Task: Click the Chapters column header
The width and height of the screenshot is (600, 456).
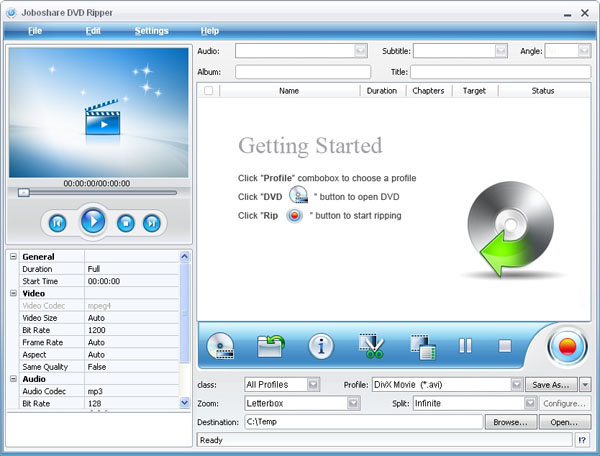Action: tap(428, 91)
